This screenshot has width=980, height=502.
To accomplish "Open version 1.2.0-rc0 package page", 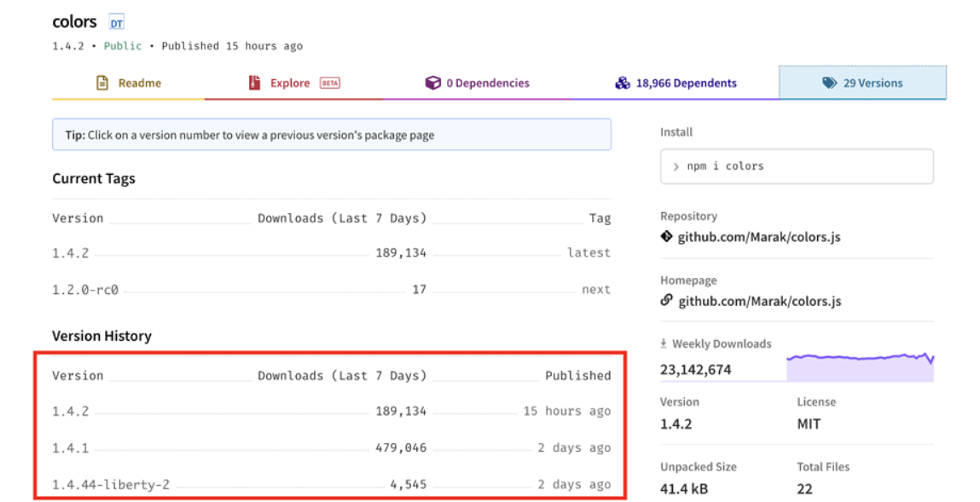I will 85,290.
